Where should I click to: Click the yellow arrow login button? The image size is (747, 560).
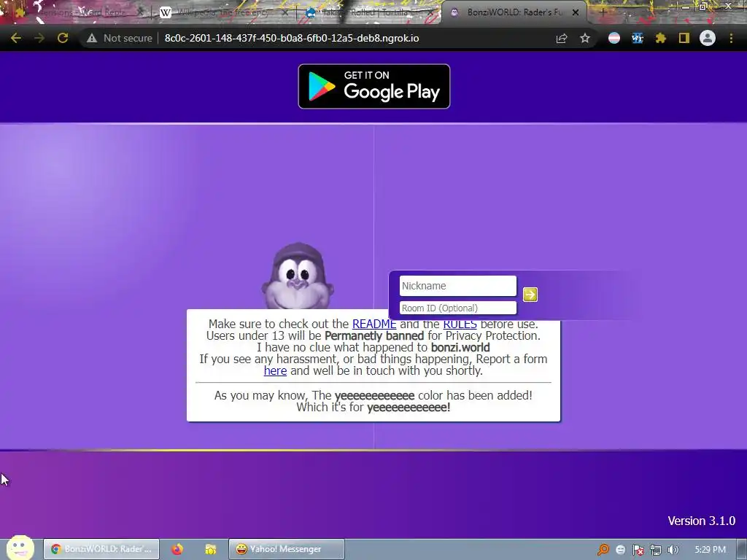[x=530, y=295]
